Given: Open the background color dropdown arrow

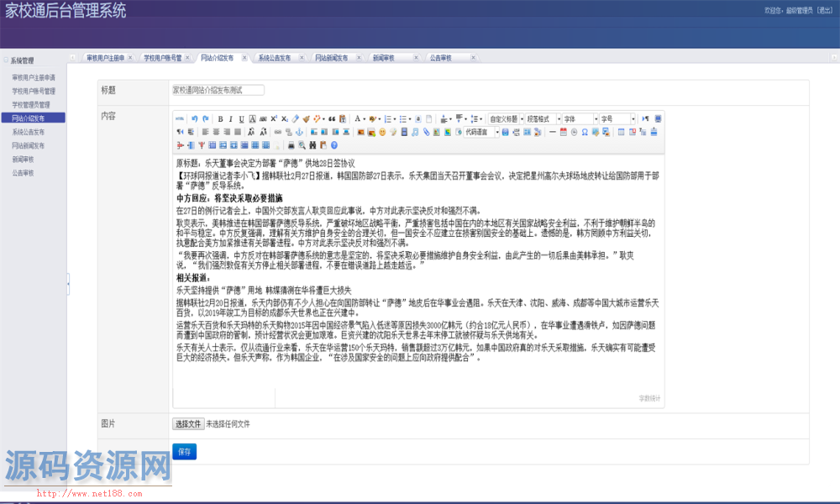Looking at the screenshot, I should click(x=380, y=119).
